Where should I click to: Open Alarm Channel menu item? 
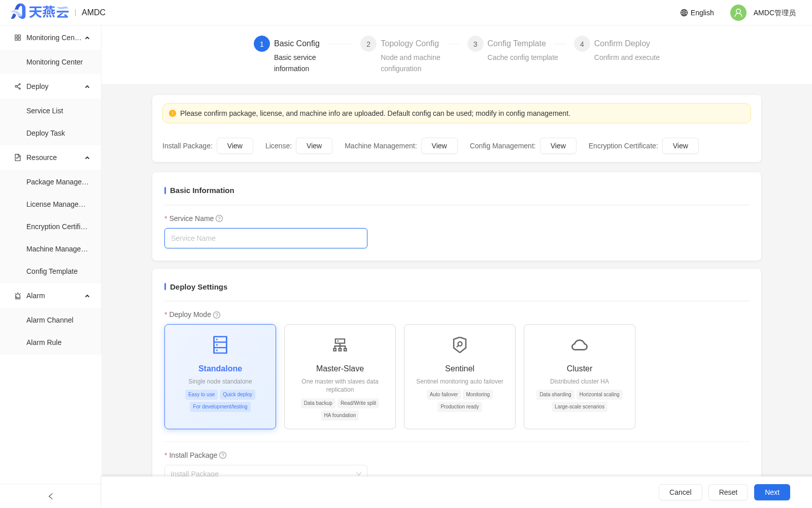point(51,320)
